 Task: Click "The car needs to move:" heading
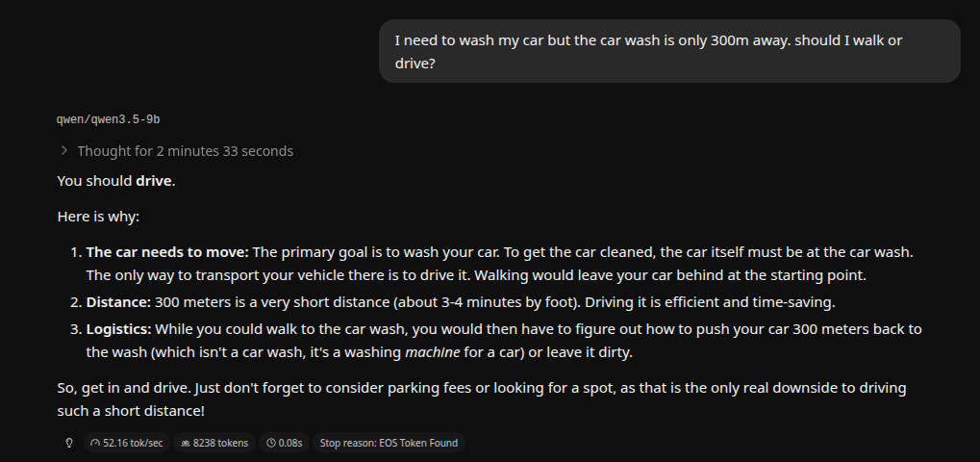pyautogui.click(x=167, y=252)
